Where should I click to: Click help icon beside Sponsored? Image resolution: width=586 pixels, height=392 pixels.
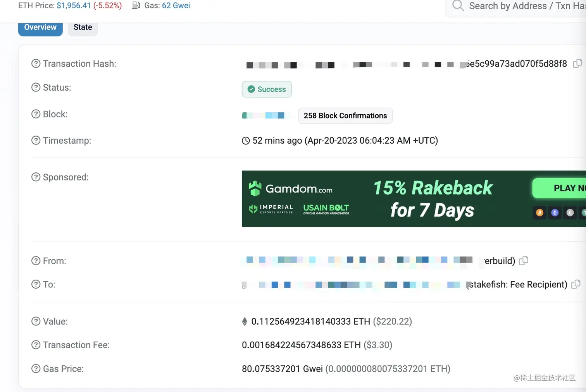pyautogui.click(x=36, y=177)
